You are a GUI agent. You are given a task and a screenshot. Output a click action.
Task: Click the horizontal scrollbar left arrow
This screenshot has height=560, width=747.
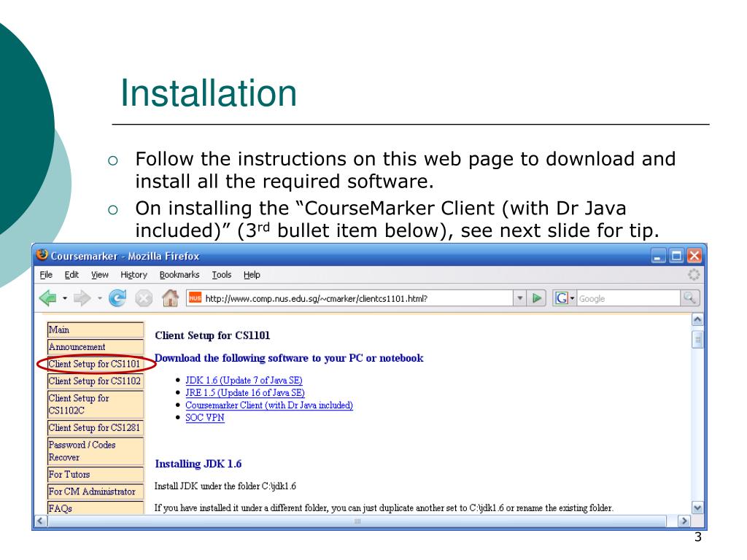pyautogui.click(x=41, y=521)
